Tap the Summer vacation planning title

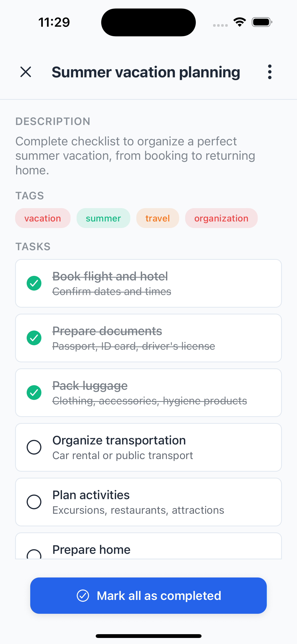[x=146, y=72]
